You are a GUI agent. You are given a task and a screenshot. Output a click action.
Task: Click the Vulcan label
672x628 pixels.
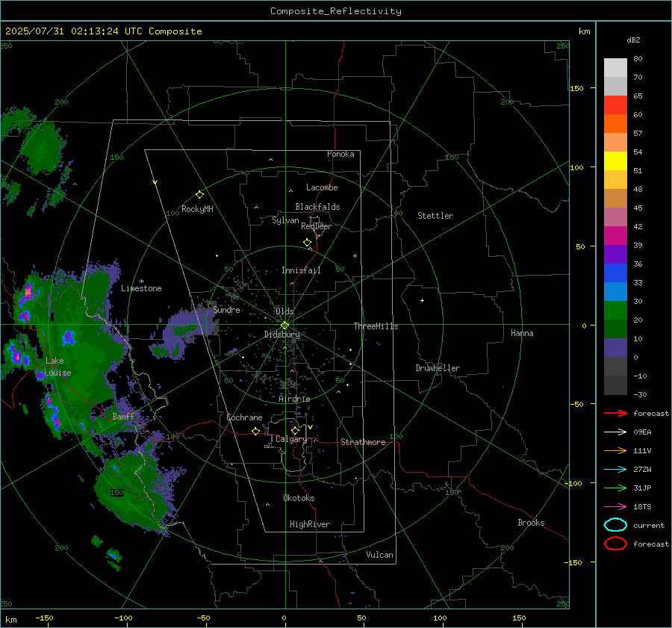[379, 555]
